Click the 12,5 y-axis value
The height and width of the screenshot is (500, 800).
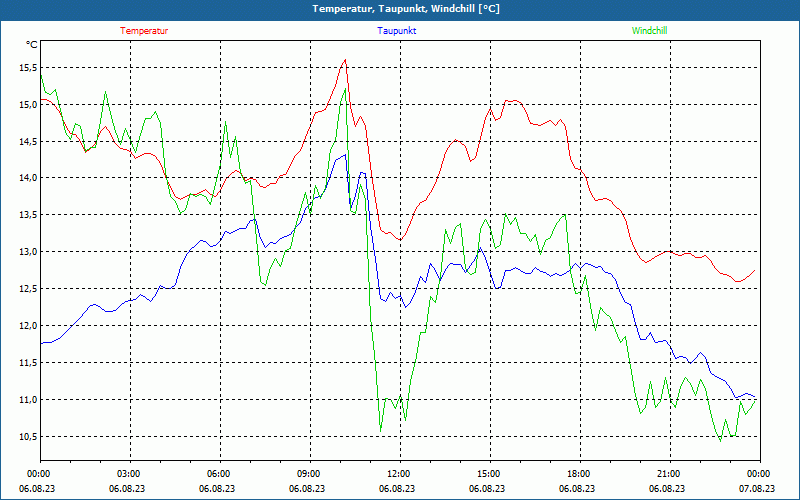tap(29, 289)
